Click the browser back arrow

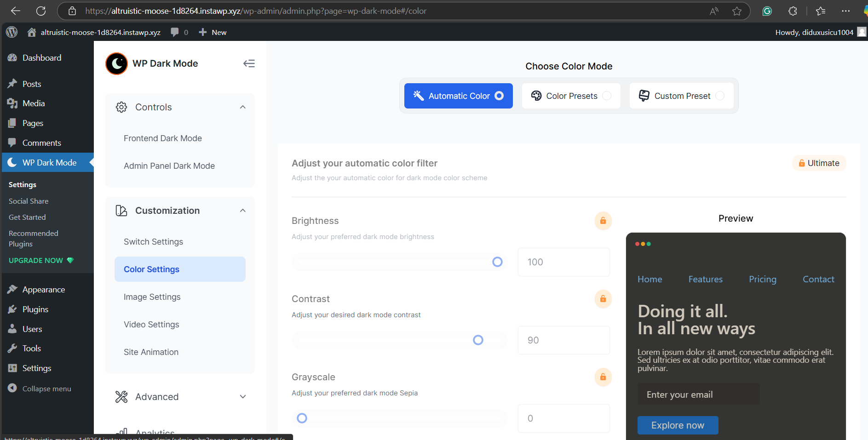click(x=16, y=11)
